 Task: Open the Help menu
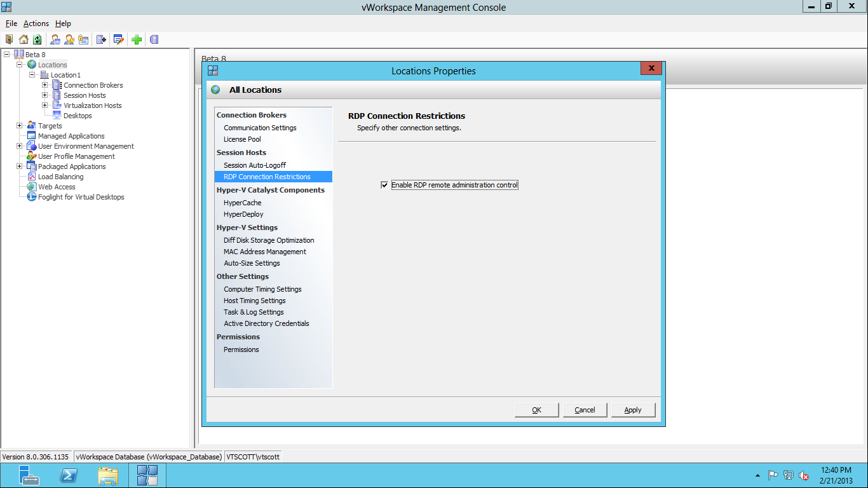point(63,24)
